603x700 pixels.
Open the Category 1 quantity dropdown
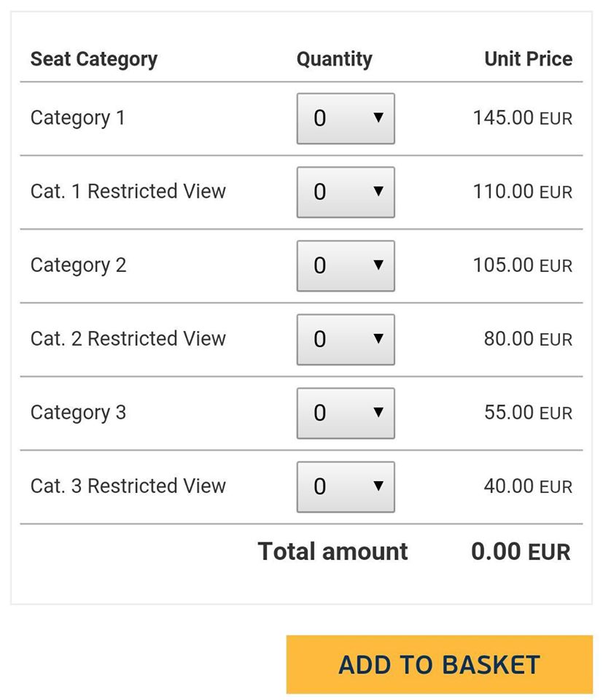coord(345,118)
